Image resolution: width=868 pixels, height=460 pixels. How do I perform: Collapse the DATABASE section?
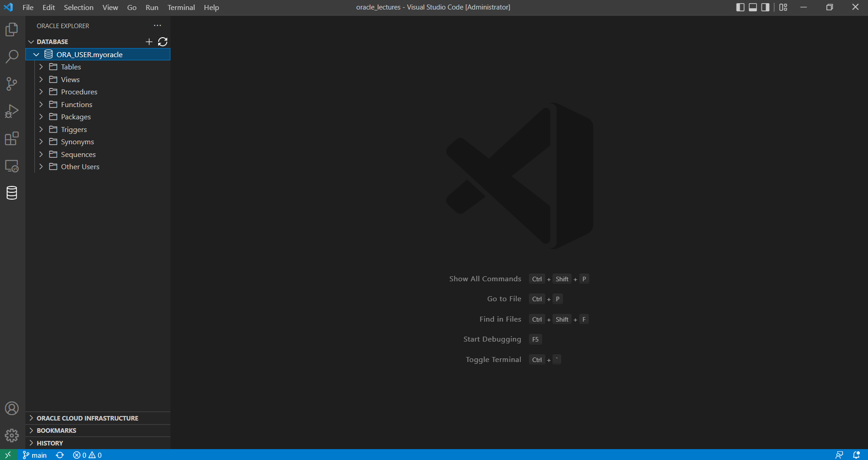coord(31,42)
